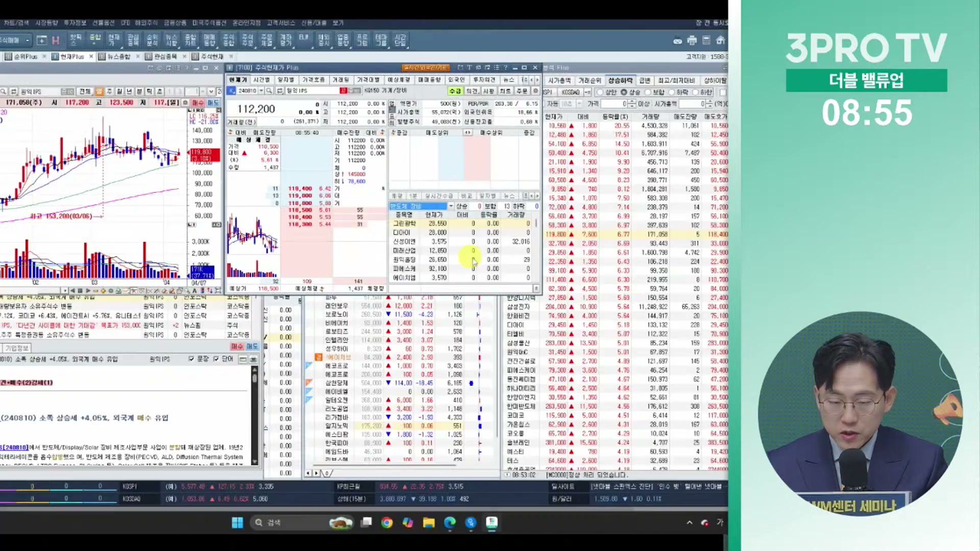
Task: Click magnifier search icon beside code 240810
Action: click(270, 91)
